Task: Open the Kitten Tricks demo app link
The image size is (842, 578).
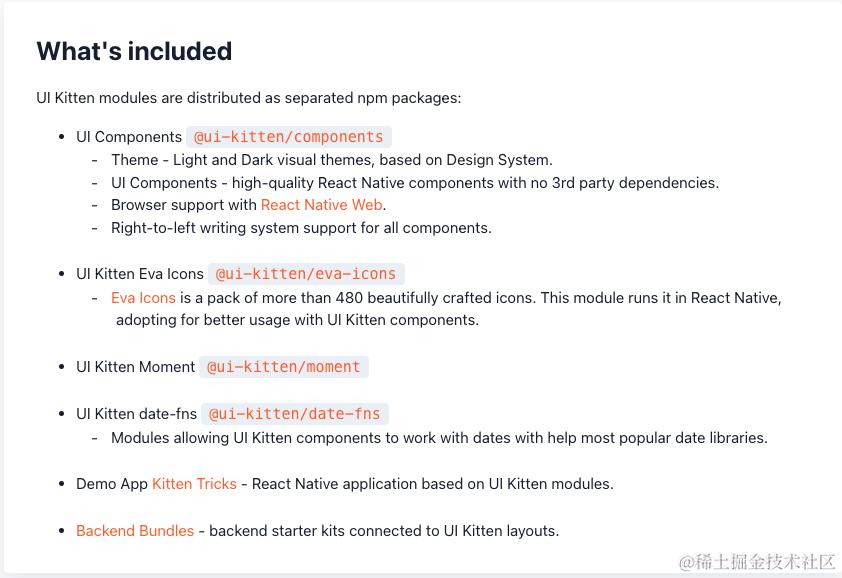Action: [194, 484]
